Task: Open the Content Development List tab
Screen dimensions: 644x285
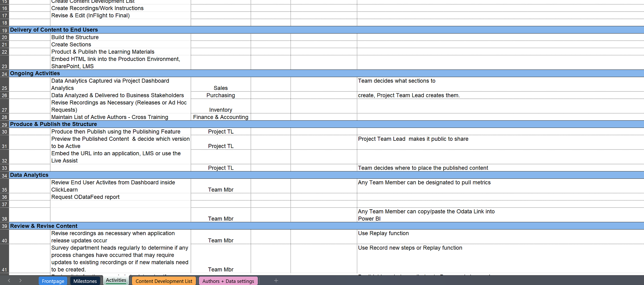Action: point(164,281)
